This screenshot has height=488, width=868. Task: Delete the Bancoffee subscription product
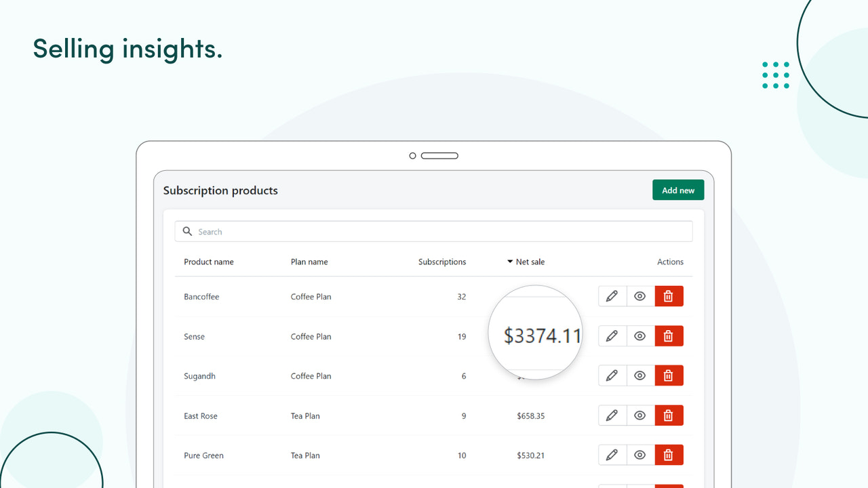[669, 296]
